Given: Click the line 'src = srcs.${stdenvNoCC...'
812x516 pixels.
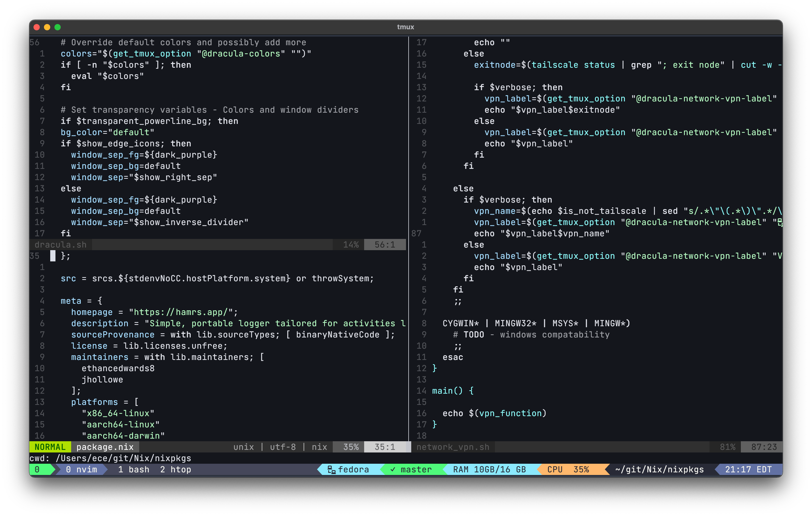Looking at the screenshot, I should tap(217, 278).
